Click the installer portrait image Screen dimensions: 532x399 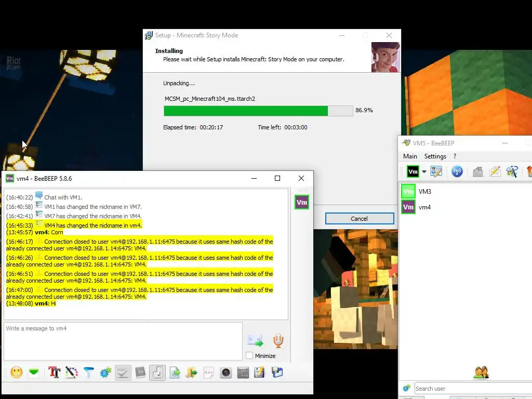pyautogui.click(x=385, y=57)
